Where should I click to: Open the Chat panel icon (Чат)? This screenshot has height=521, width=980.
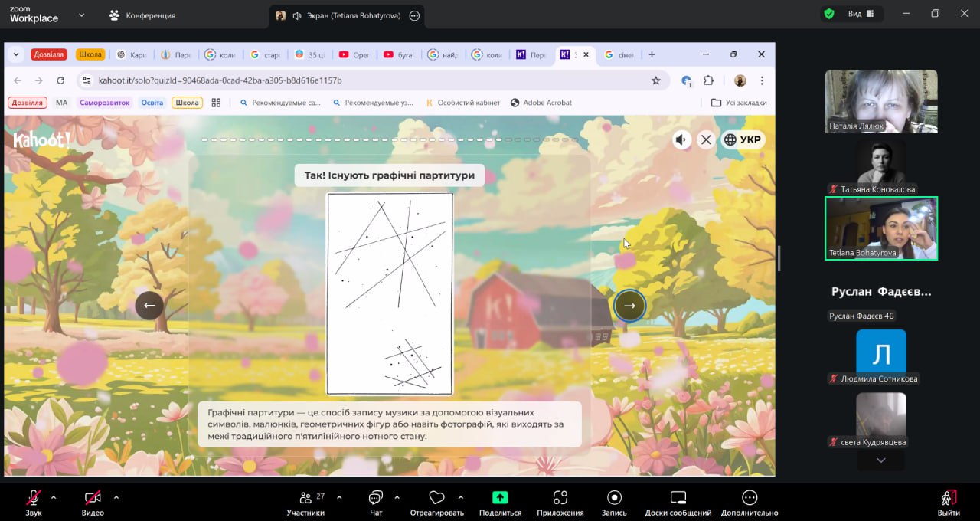(375, 497)
